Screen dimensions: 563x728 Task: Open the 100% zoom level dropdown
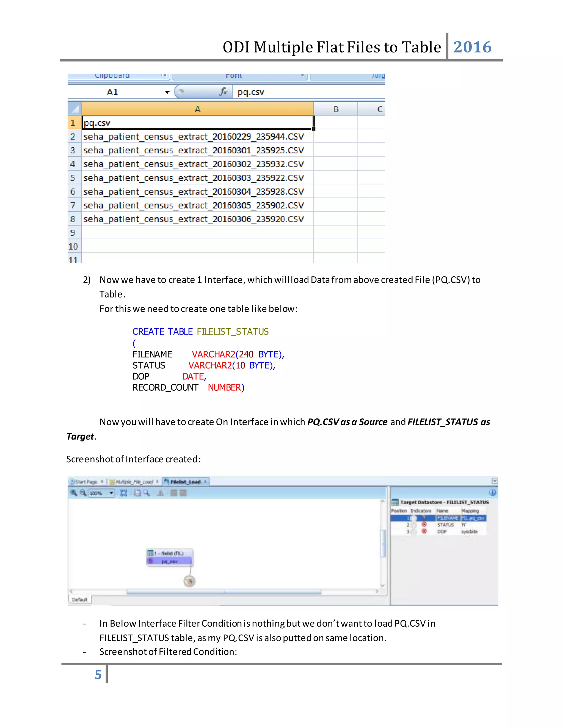pos(111,493)
